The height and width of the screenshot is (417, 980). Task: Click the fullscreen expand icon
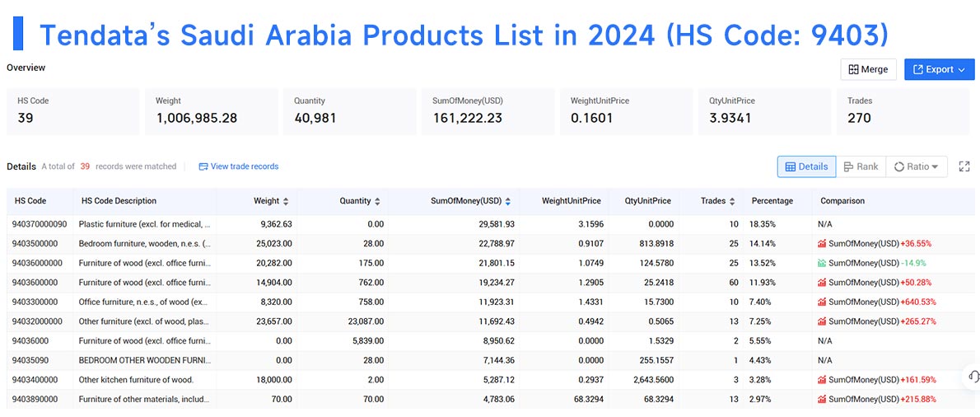[964, 166]
